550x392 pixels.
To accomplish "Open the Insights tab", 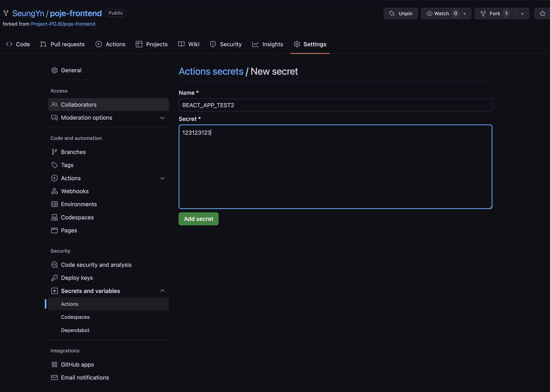I will click(x=268, y=44).
